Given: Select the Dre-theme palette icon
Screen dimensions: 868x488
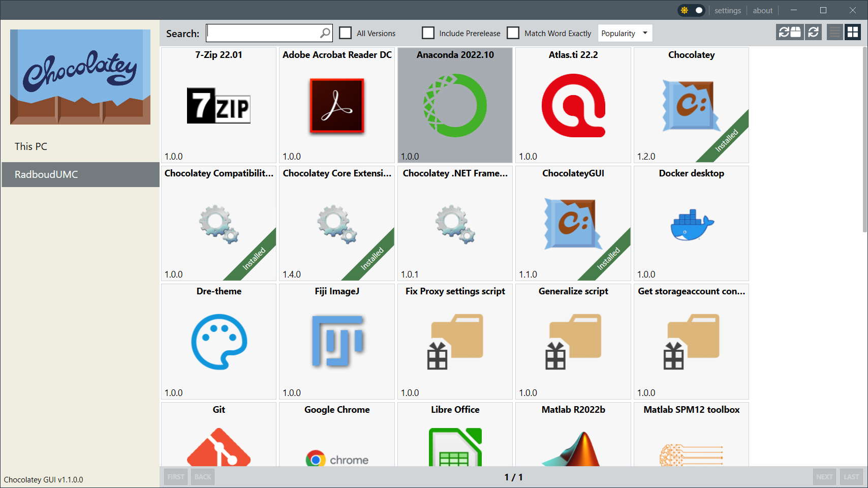Looking at the screenshot, I should click(219, 342).
